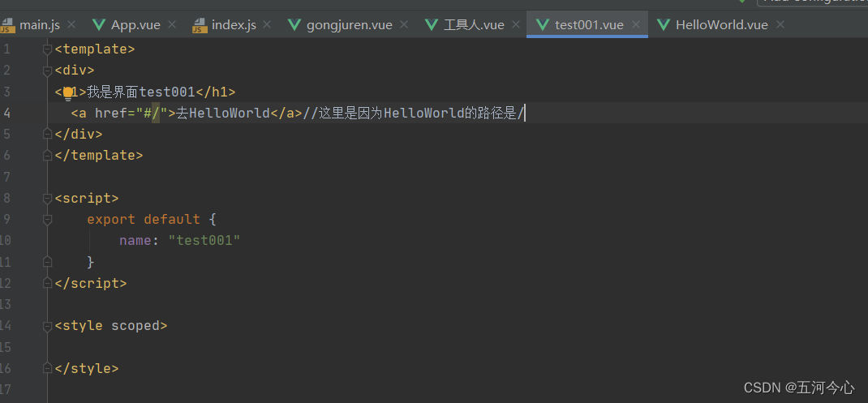
Task: Close the App.vue tab
Action: coord(172,25)
